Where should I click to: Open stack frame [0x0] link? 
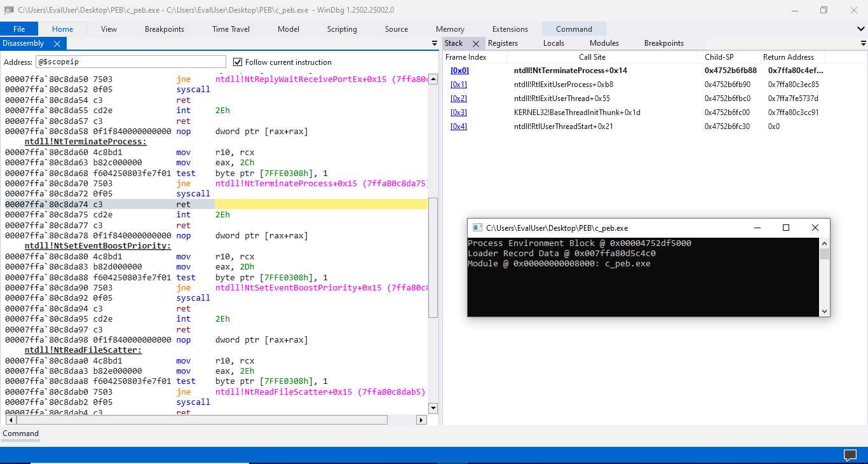click(x=459, y=71)
